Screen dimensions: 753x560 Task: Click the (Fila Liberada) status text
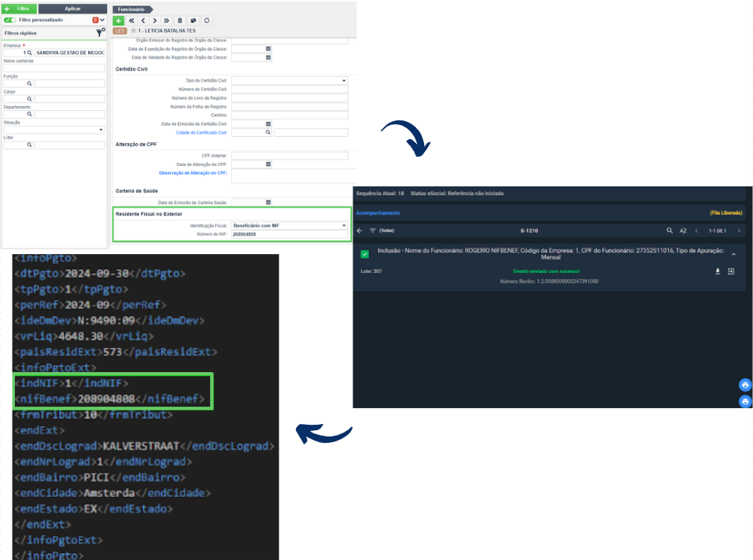[726, 213]
